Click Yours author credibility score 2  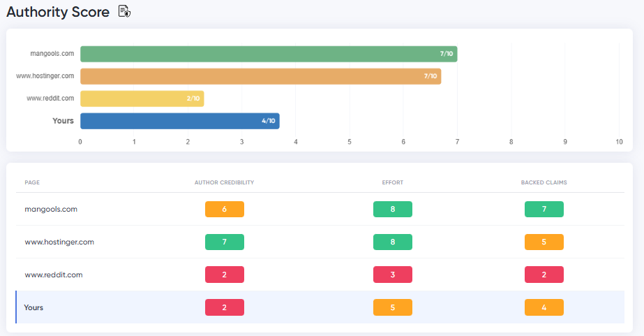point(225,307)
